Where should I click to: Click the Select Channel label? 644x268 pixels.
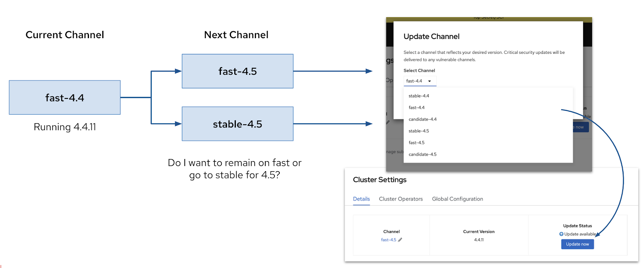[419, 71]
